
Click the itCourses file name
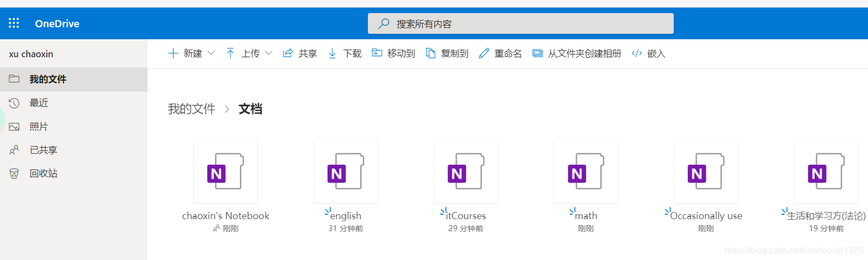tap(466, 216)
